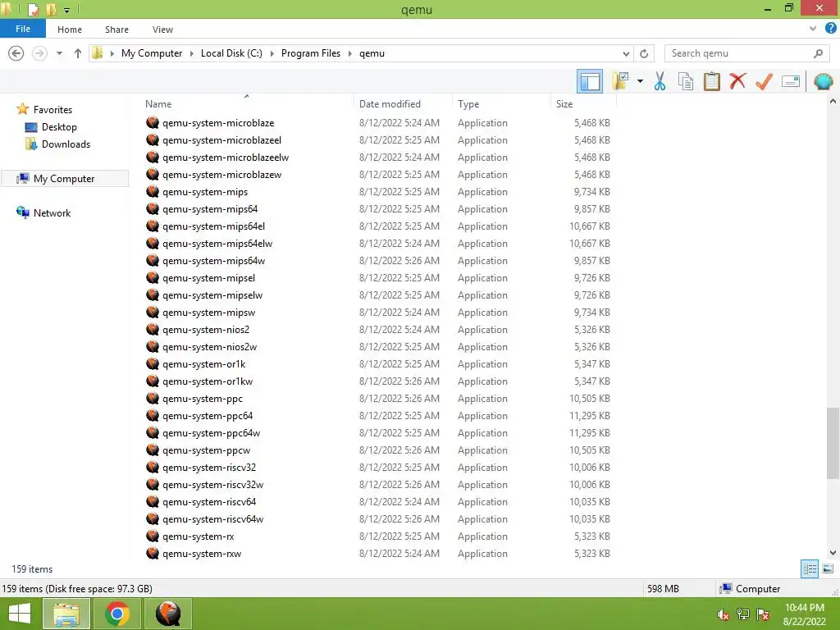Cut selection with the scissors icon
Image resolution: width=840 pixels, height=630 pixels.
(x=660, y=81)
